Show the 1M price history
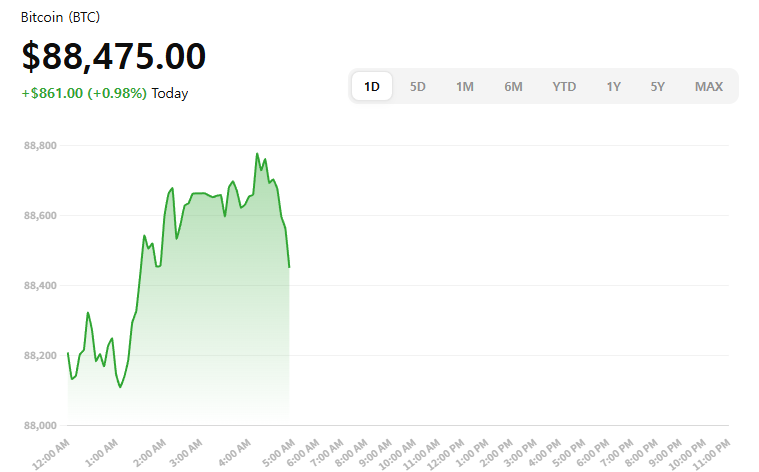This screenshot has height=472, width=759. pos(465,86)
